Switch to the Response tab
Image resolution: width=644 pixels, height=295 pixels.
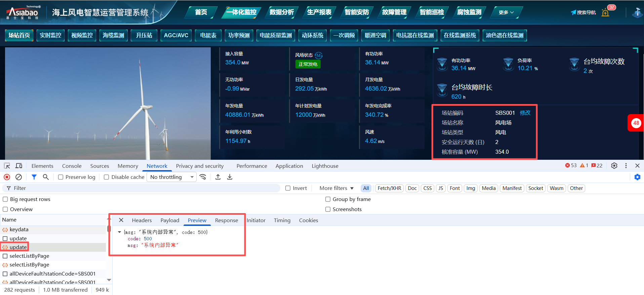pos(226,220)
